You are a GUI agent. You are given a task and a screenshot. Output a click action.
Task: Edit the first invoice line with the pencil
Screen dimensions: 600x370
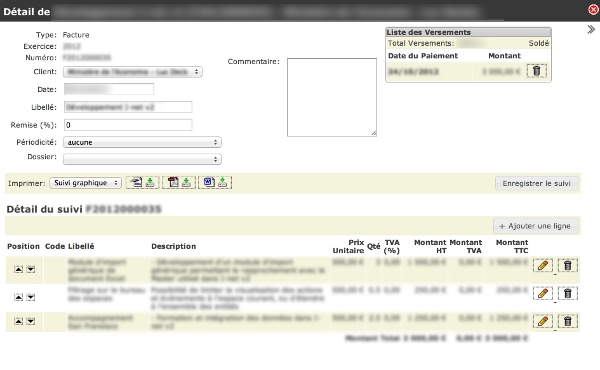pyautogui.click(x=543, y=266)
